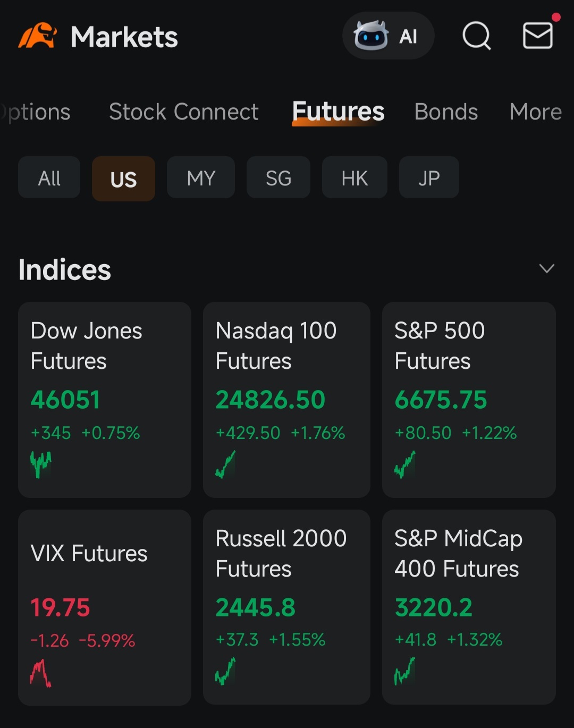Open the messages envelope icon
Screen dimensions: 574x728
tap(538, 36)
